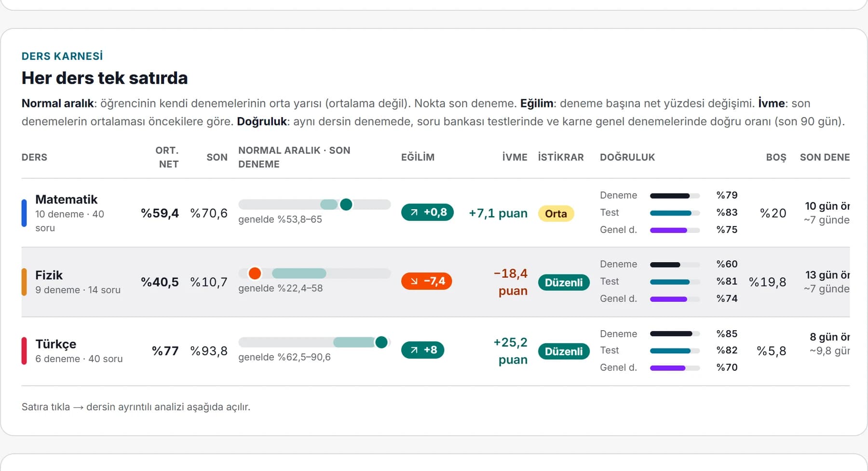Screen dimensions: 868x471
Task: Click the green last-exam dot in the Türkçe range
Action: point(381,342)
